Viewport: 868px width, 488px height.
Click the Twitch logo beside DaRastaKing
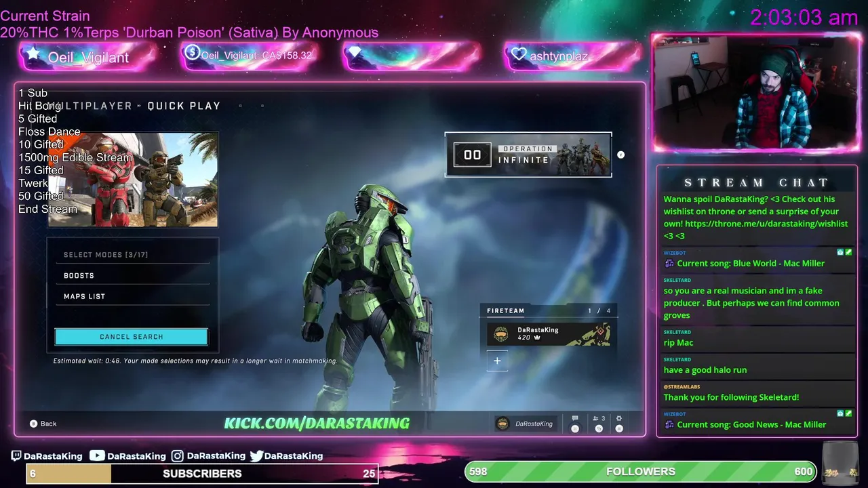point(16,456)
